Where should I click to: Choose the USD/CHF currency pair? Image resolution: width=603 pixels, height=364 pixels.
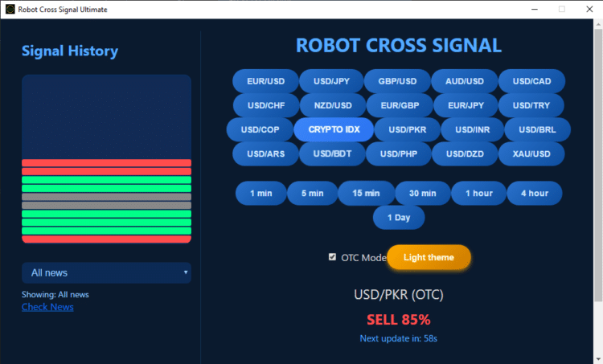(x=266, y=105)
